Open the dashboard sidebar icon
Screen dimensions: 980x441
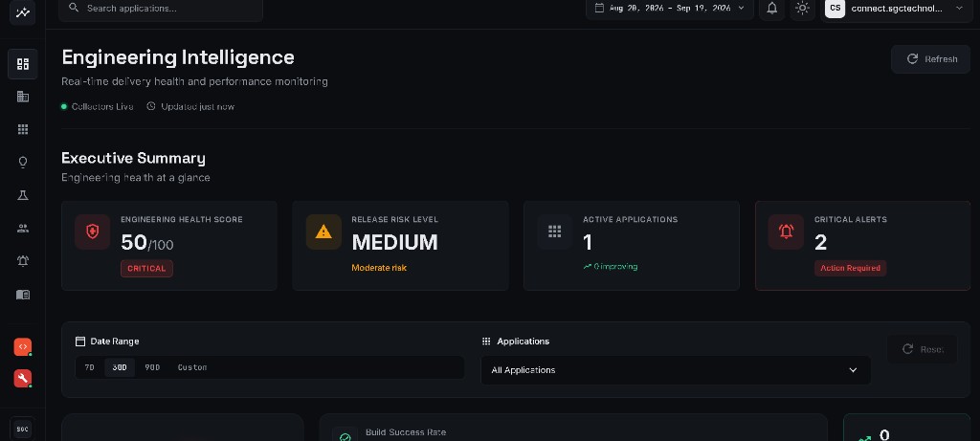[x=23, y=64]
